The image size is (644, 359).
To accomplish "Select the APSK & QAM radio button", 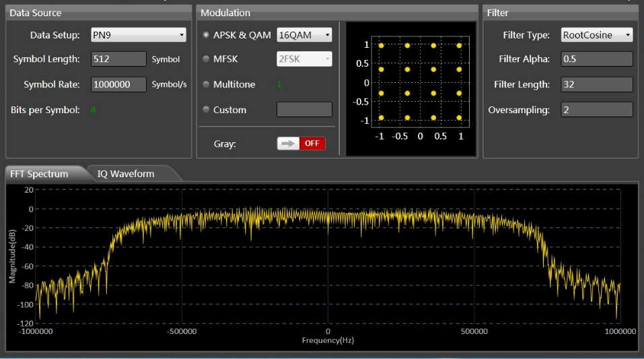I will (206, 35).
